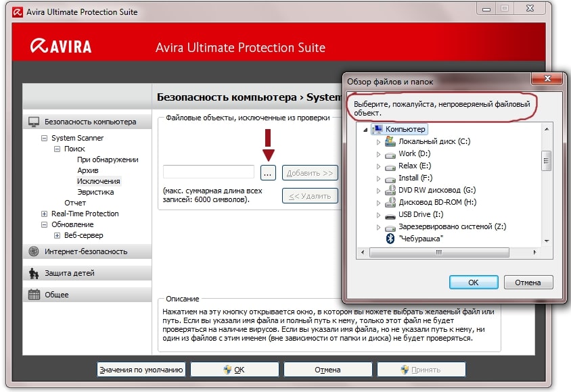Click Отмена in the Avira settings window
The image size is (571, 392).
(327, 370)
